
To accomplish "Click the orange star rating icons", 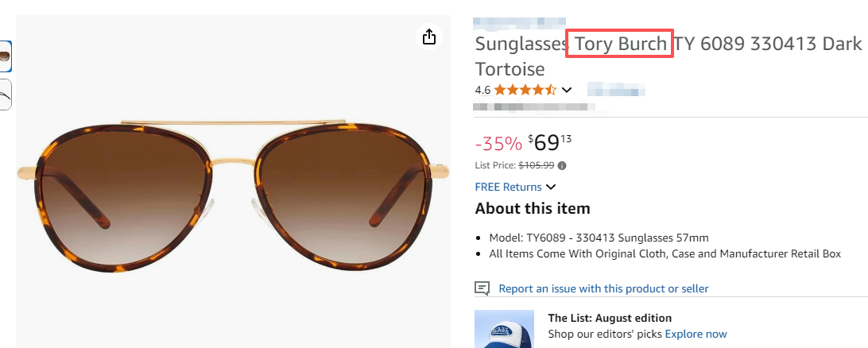I will [525, 90].
